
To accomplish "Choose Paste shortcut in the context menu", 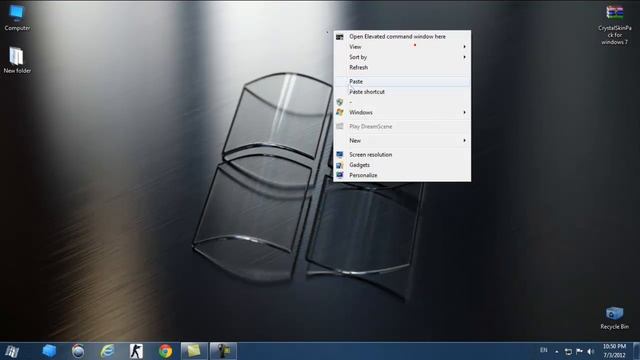I will click(x=402, y=92).
